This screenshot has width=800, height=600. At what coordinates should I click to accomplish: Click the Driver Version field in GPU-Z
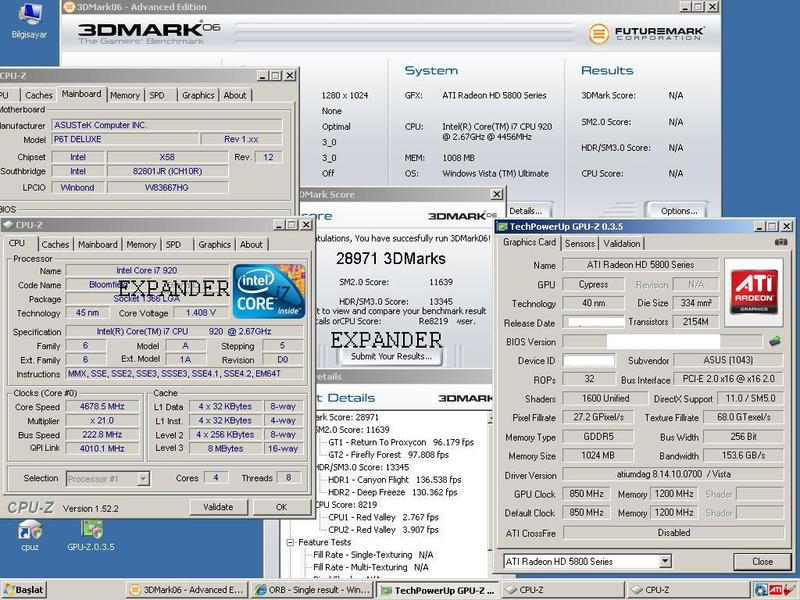[x=673, y=474]
